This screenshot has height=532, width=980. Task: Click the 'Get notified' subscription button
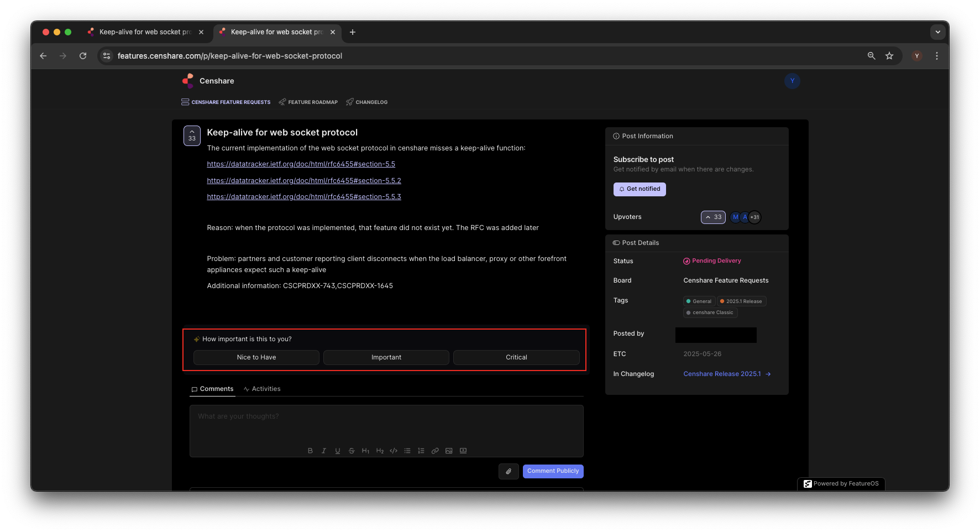pos(640,189)
